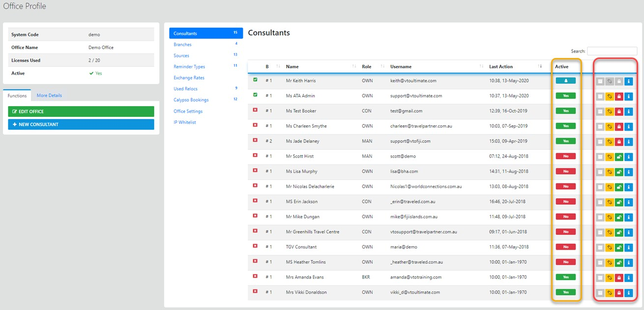Click the red lock icon for Ms Test Booker
Image resolution: width=644 pixels, height=310 pixels.
click(619, 112)
